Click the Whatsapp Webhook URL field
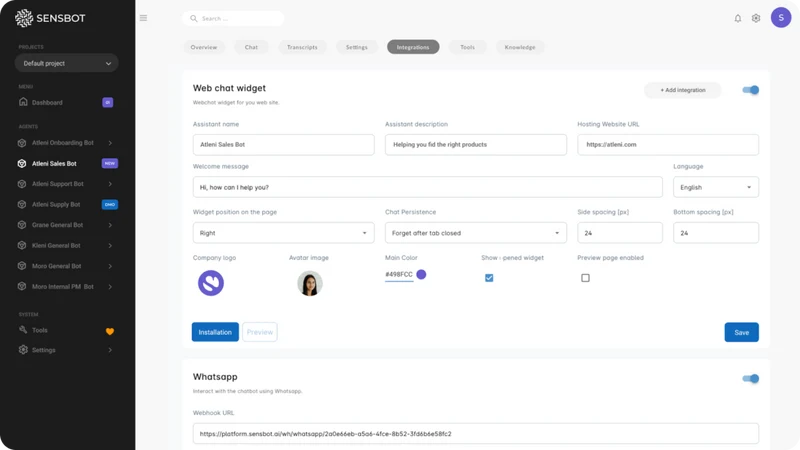 [x=476, y=434]
